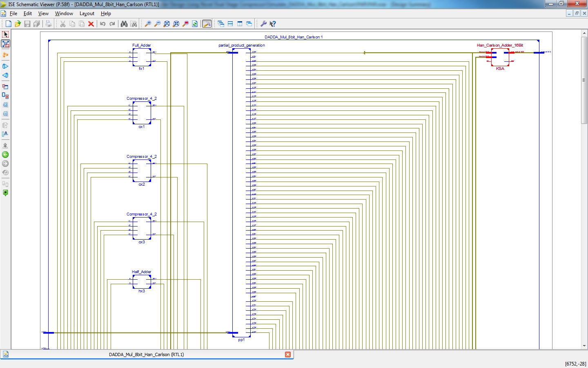Open the Help menu

click(106, 13)
